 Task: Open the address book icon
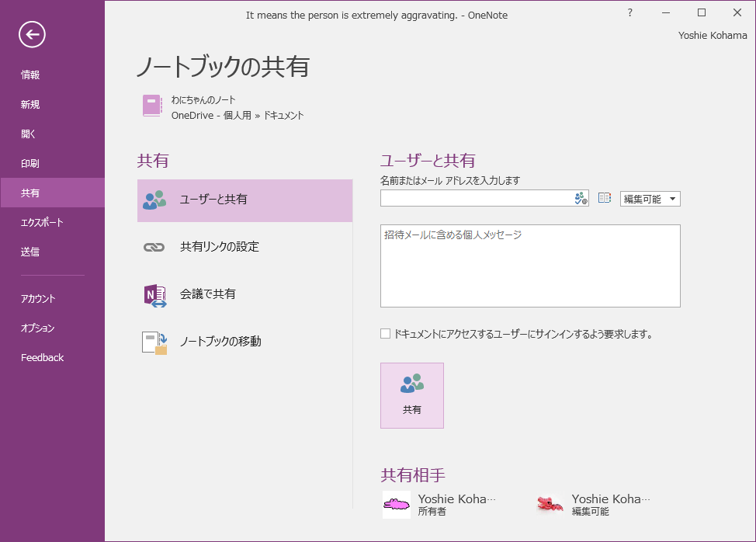click(605, 198)
